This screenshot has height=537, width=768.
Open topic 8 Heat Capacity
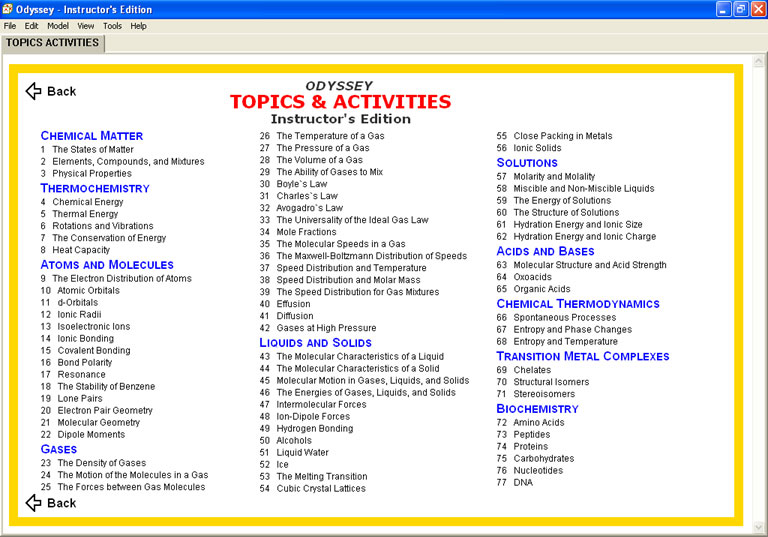click(x=75, y=250)
